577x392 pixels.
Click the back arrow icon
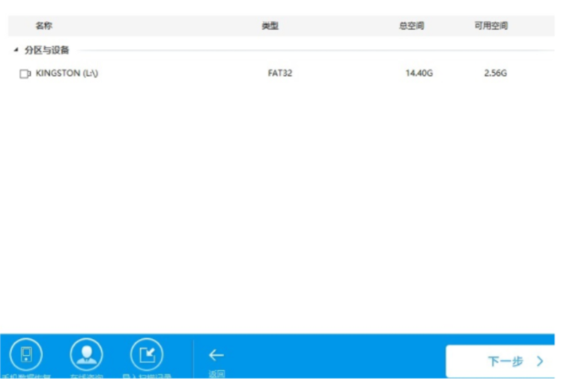tap(216, 355)
